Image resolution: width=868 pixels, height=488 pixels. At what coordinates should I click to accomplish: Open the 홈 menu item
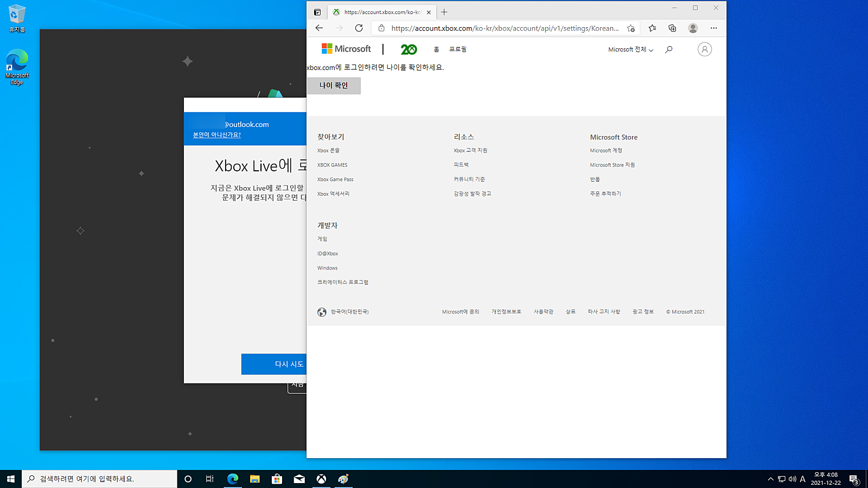tap(436, 49)
